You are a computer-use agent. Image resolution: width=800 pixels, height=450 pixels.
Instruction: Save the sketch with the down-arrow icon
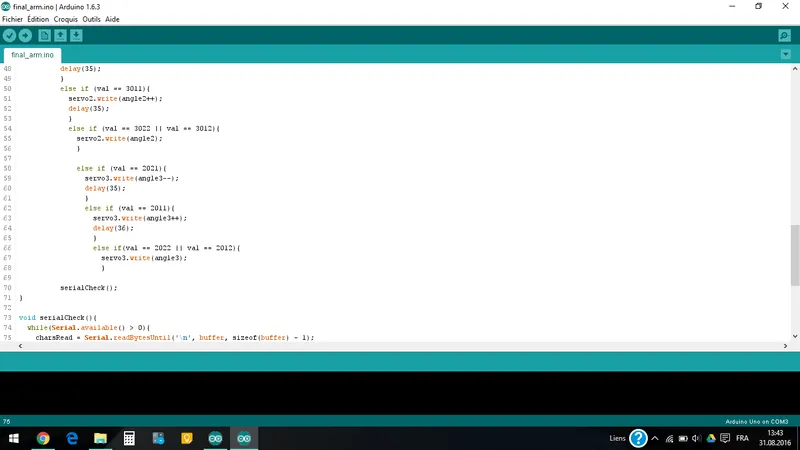click(76, 35)
